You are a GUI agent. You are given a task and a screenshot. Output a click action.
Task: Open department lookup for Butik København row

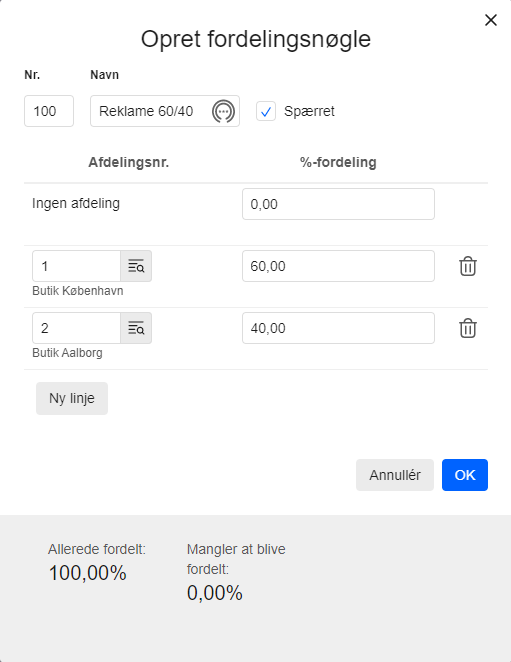136,266
